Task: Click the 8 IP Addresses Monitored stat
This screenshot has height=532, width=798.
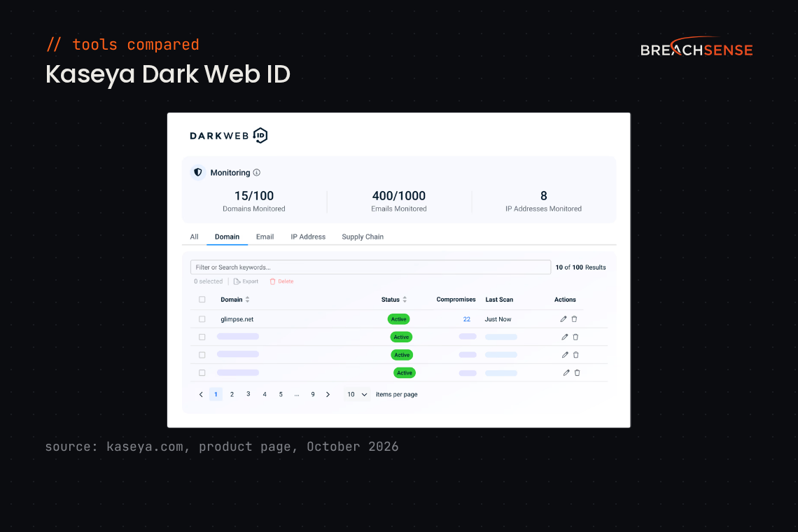Action: tap(543, 201)
